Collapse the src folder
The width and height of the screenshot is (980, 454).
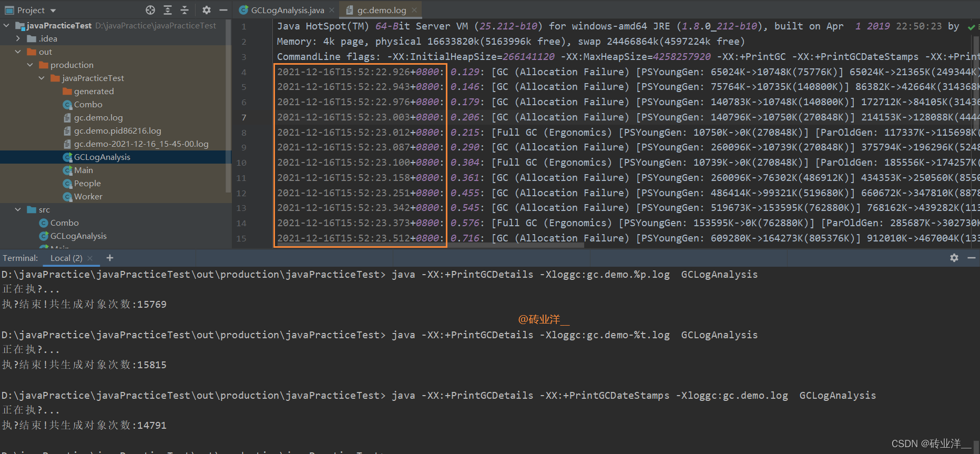[18, 209]
